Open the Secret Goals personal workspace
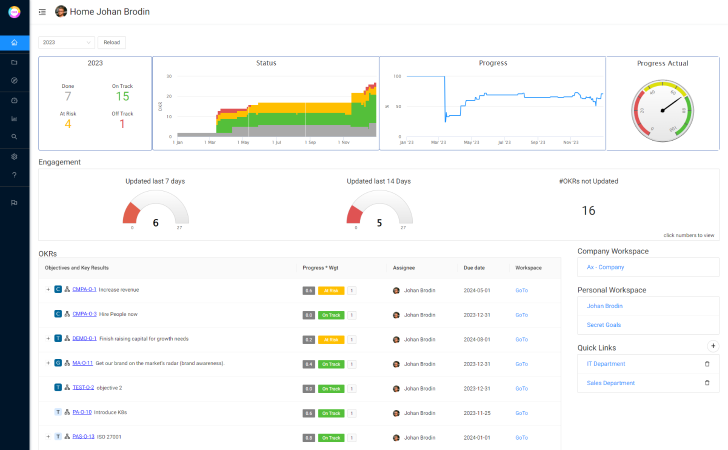This screenshot has height=450, width=728. tap(605, 325)
